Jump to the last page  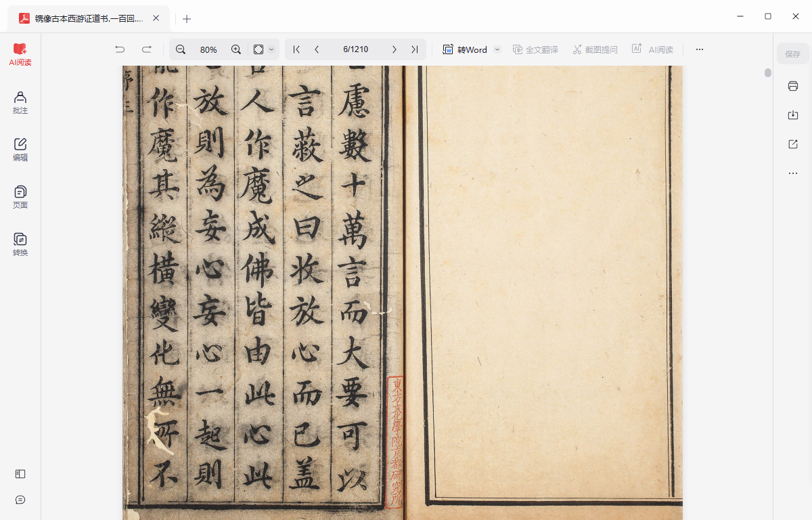414,49
